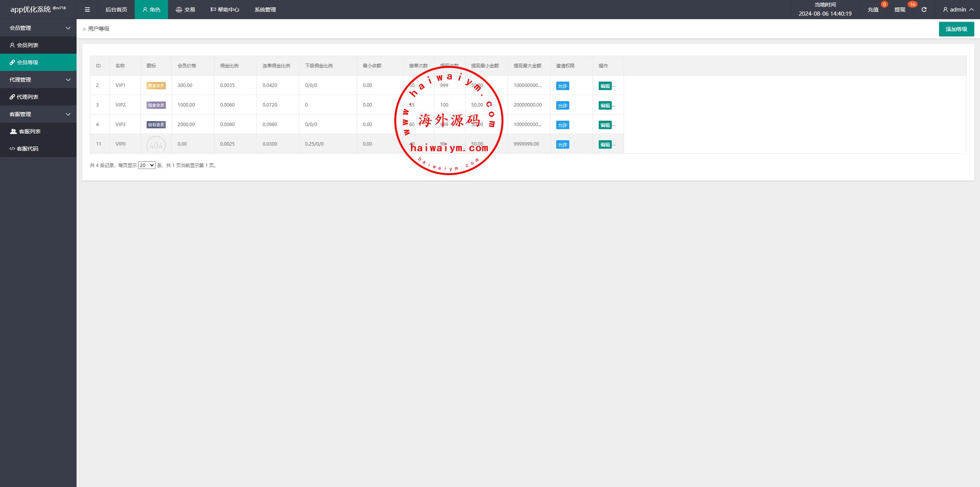This screenshot has width=980, height=487.
Task: Open 客服代码 in the sidebar
Action: point(27,149)
